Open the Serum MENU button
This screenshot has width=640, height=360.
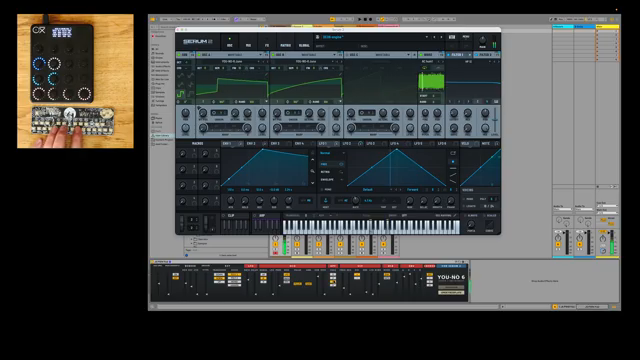[466, 37]
